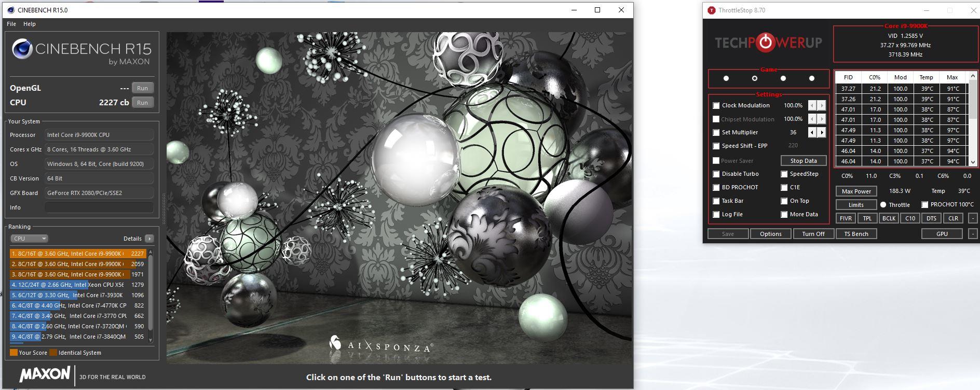
Task: Decrease Clock Modulation with left arrow
Action: point(812,105)
